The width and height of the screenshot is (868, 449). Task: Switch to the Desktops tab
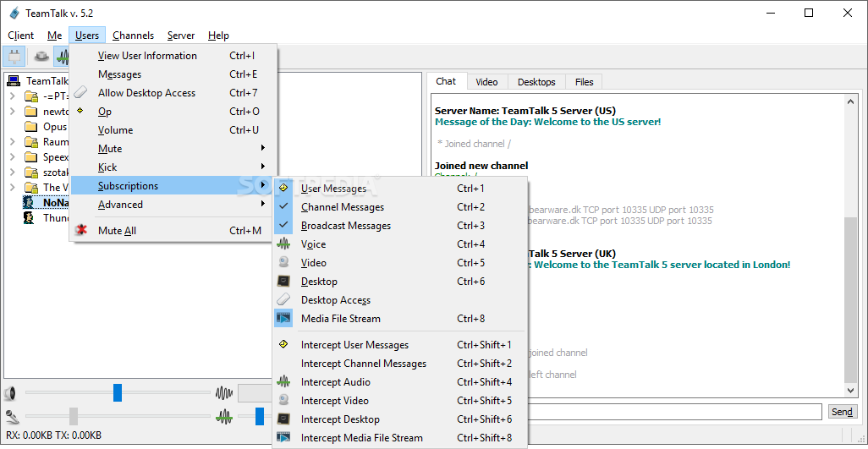coord(536,82)
